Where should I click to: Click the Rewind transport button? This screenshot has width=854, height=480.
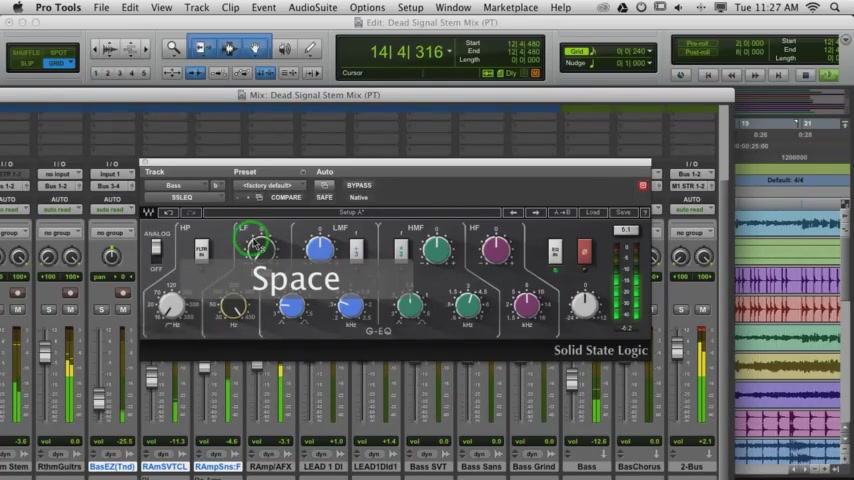tap(731, 75)
